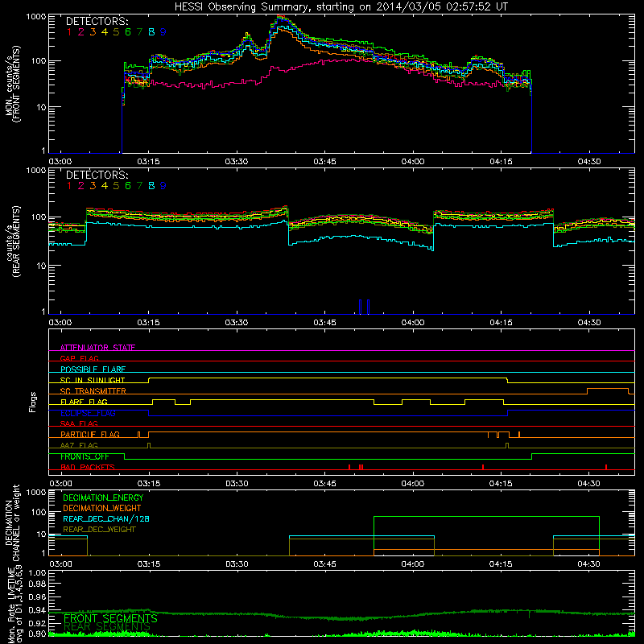Click 04:00 tick label under front segments plot
This screenshot has height=644, width=644.
[413, 162]
